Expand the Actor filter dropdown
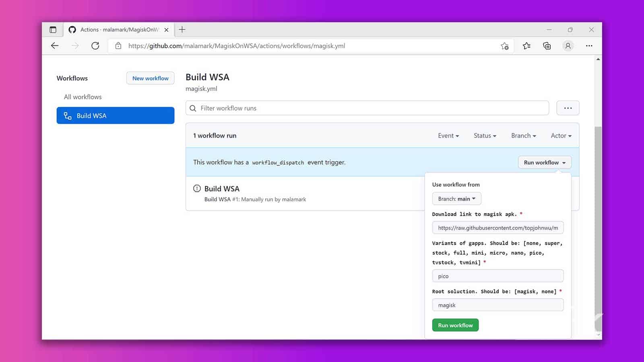 click(561, 136)
